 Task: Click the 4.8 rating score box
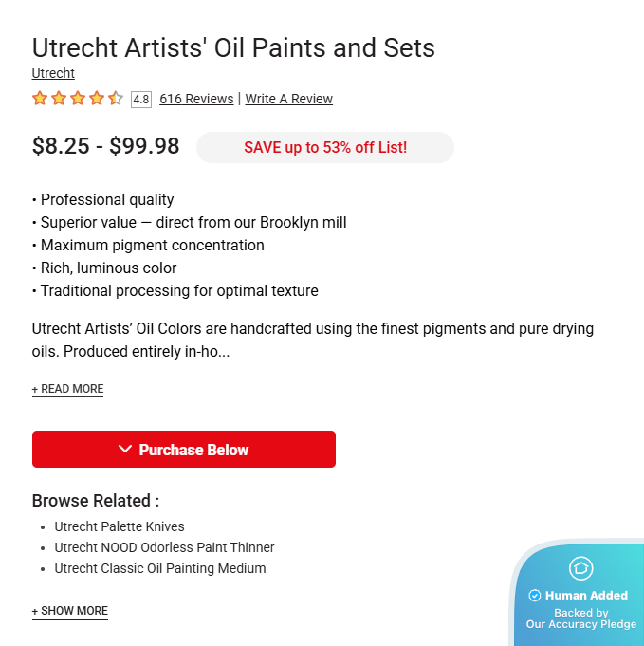[141, 99]
